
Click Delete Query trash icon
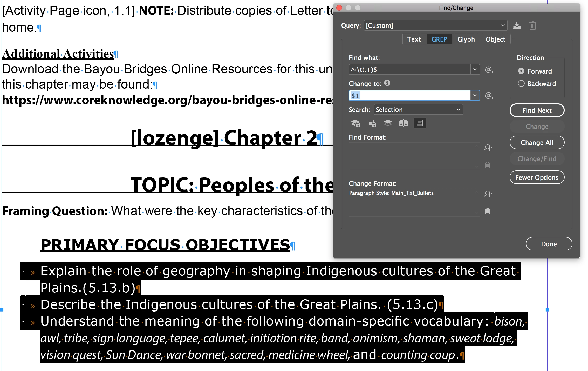[x=532, y=25]
